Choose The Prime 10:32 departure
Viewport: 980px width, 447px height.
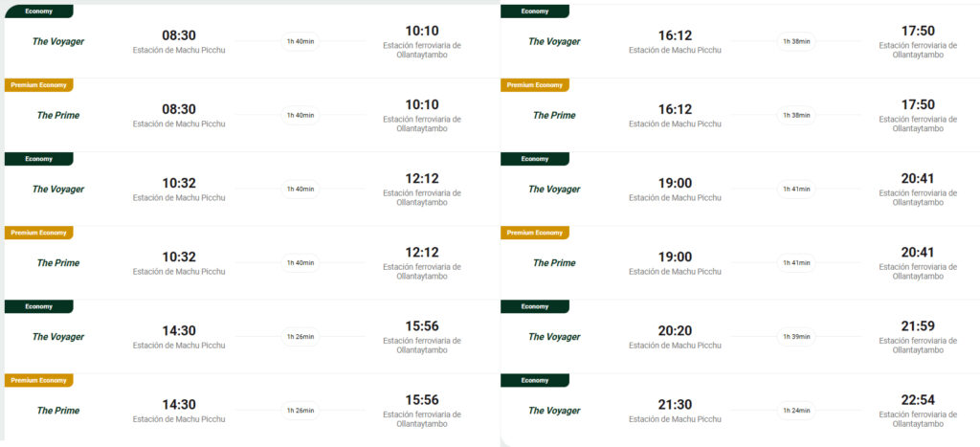click(252, 262)
